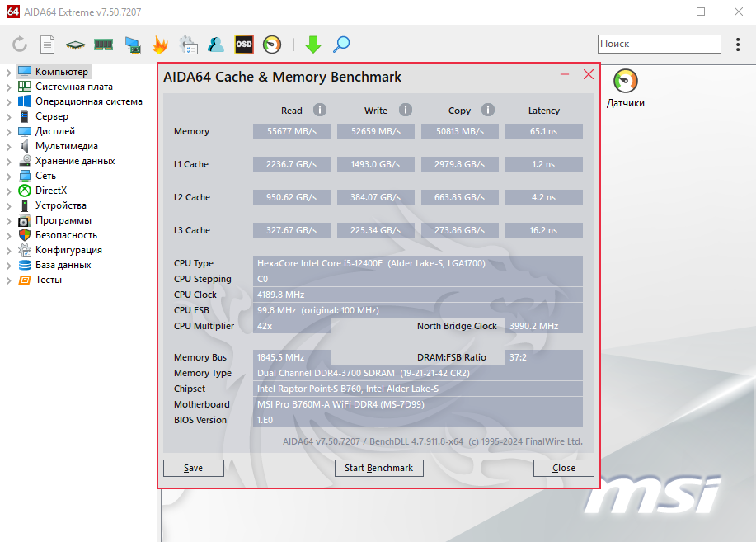This screenshot has height=542, width=756.
Task: Click the Write info icon
Action: (406, 110)
